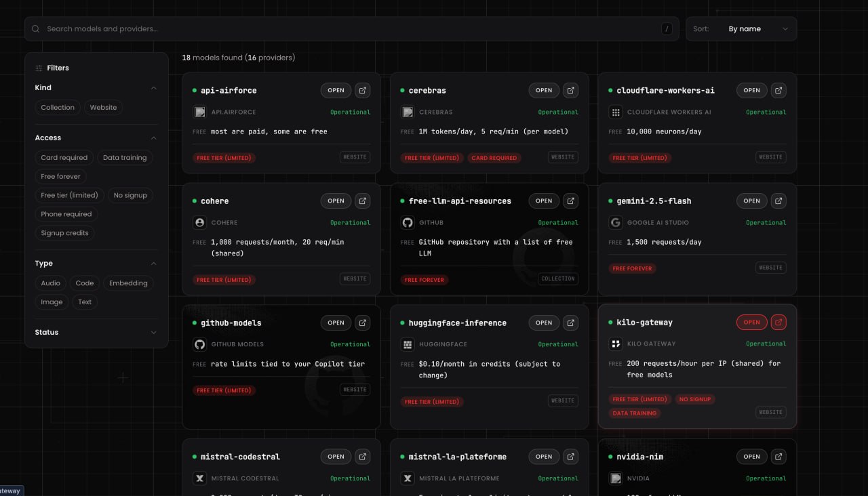Click the Filters sliders icon

(x=39, y=68)
